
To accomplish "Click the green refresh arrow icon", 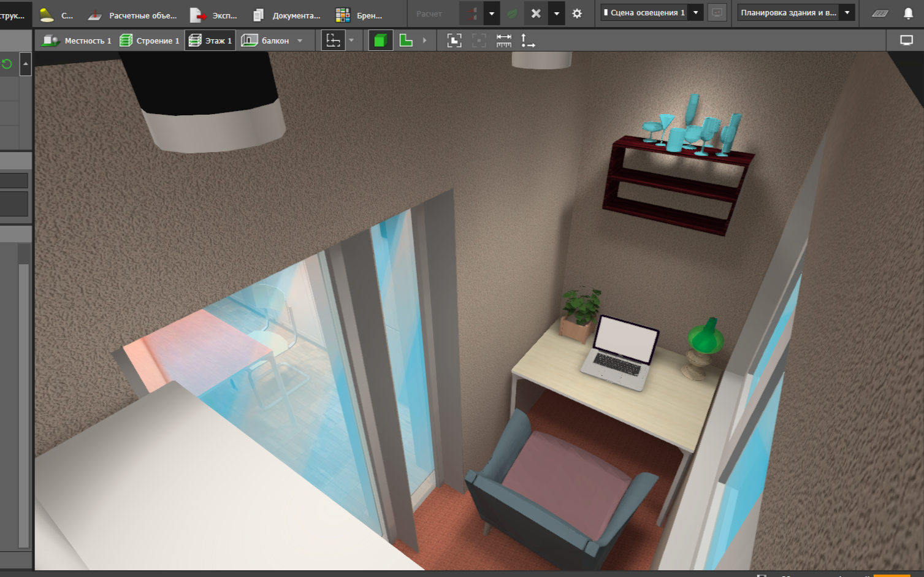I will pos(7,64).
